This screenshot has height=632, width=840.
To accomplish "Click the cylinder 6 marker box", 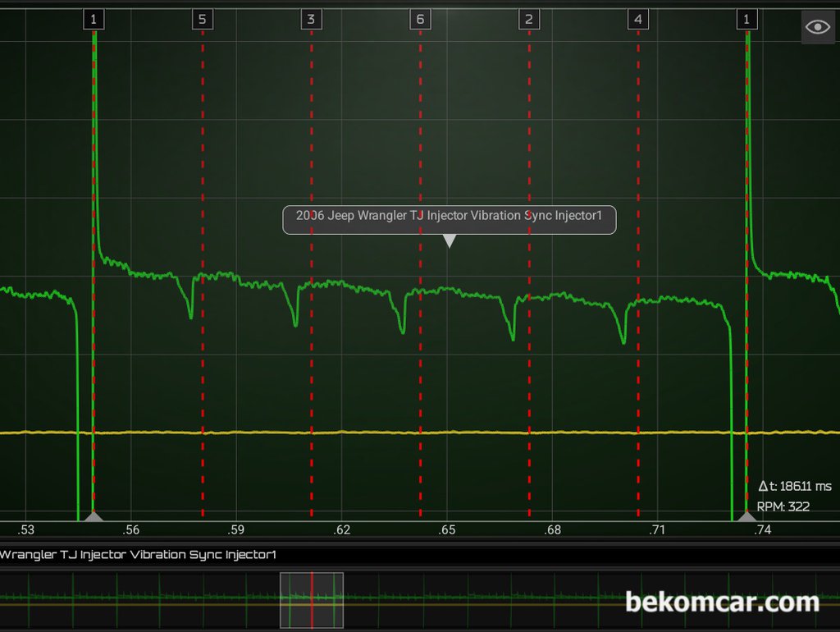I will click(420, 19).
